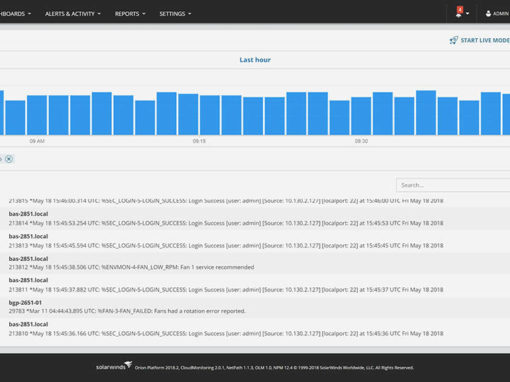Select the bgp-2651-01 FAN_FAILED message
The width and height of the screenshot is (510, 382).
(127, 311)
